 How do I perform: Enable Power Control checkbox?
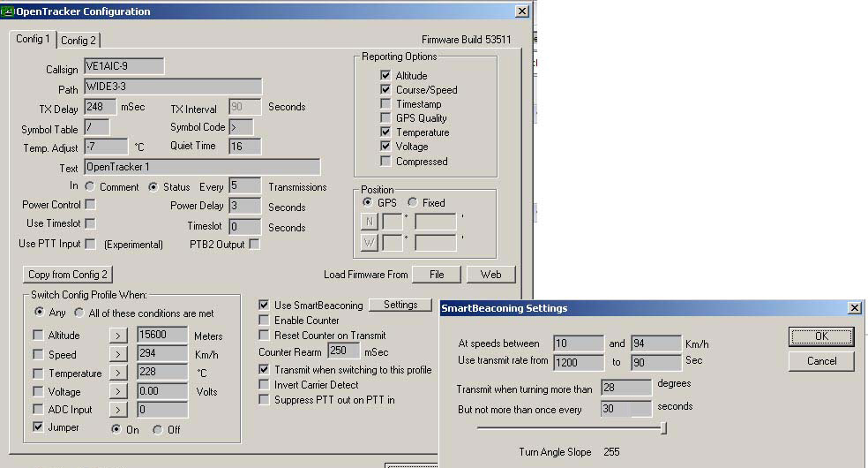pos(90,204)
